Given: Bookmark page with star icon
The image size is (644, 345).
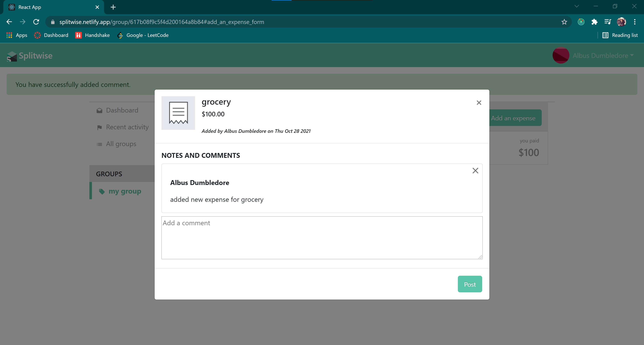Looking at the screenshot, I should (564, 22).
